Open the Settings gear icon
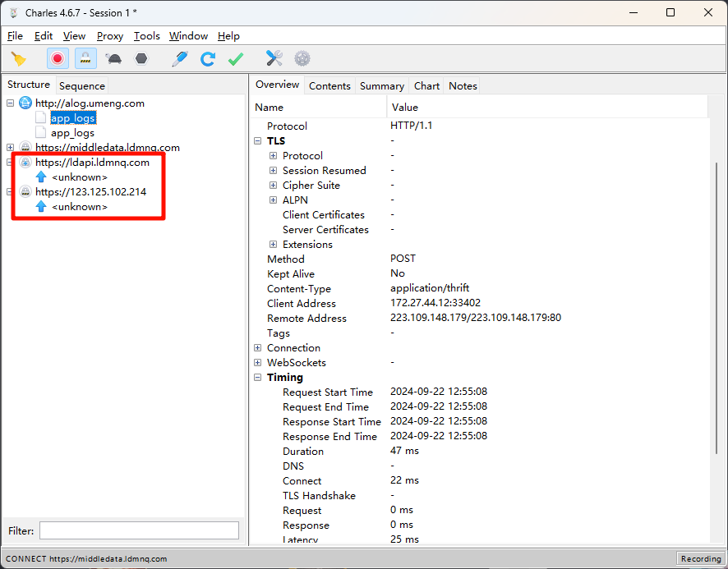728x569 pixels. [302, 58]
